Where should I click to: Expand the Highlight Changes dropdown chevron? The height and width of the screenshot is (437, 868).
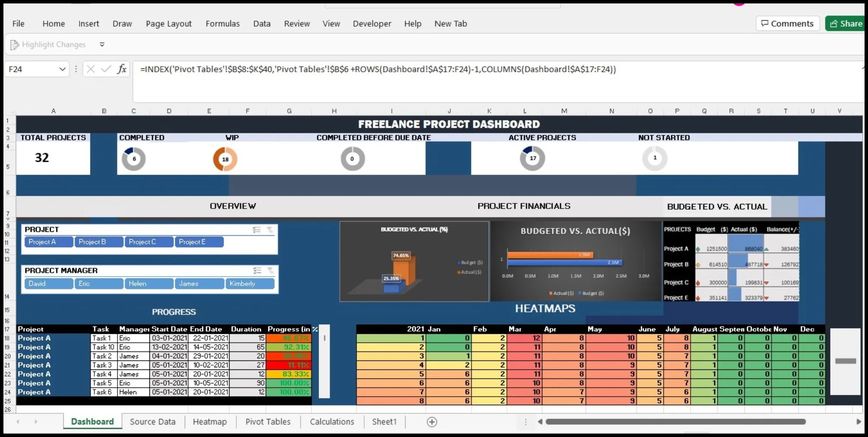102,44
